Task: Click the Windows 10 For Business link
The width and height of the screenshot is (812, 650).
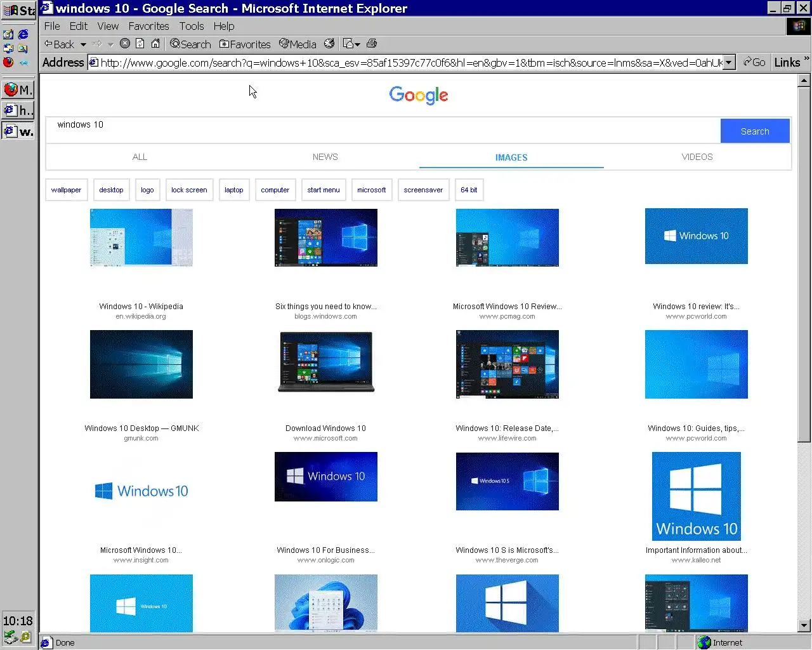Action: click(325, 550)
